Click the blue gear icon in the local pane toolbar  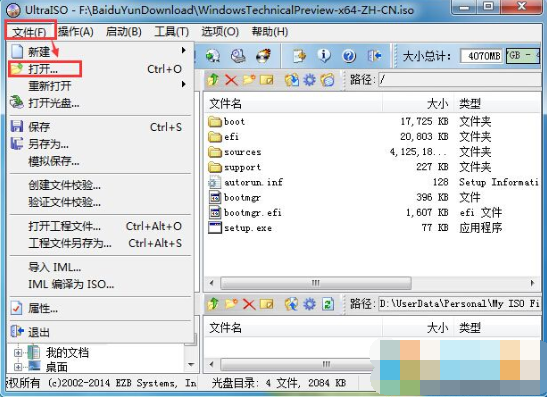309,304
